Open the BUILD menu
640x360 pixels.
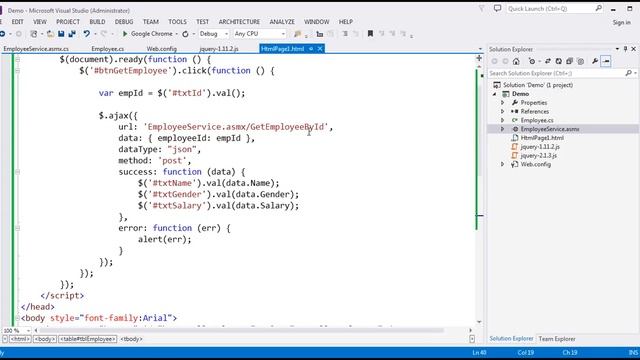click(x=97, y=22)
